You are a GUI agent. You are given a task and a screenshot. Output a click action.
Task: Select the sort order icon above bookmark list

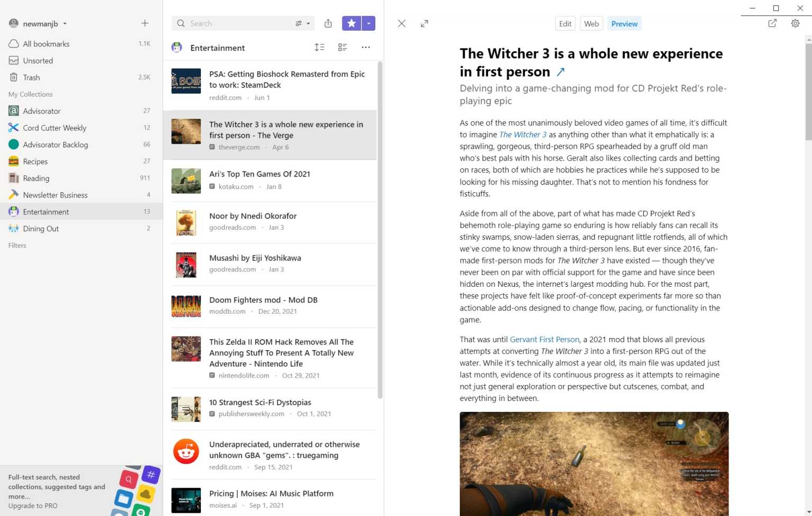click(x=320, y=47)
